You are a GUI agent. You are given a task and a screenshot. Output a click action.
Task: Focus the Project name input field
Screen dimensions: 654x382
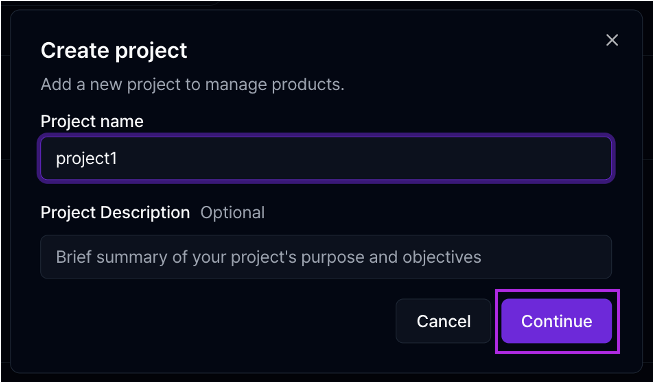tap(326, 158)
